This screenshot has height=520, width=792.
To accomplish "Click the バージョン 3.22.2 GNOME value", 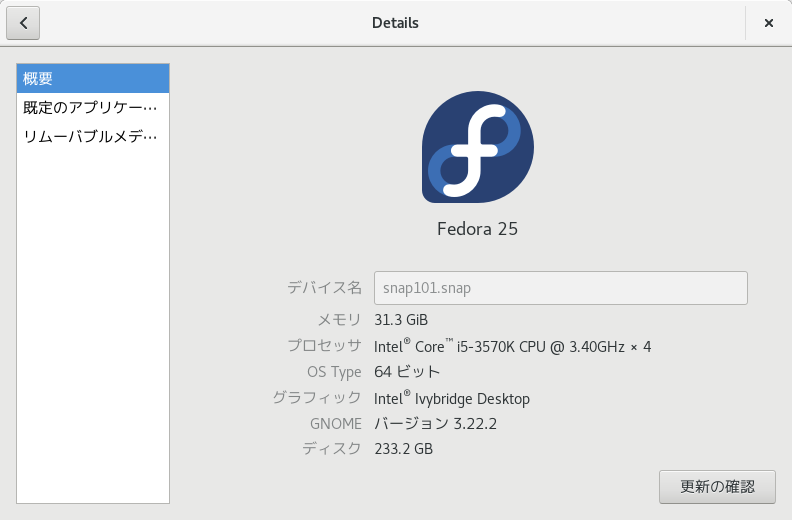I will pyautogui.click(x=435, y=423).
